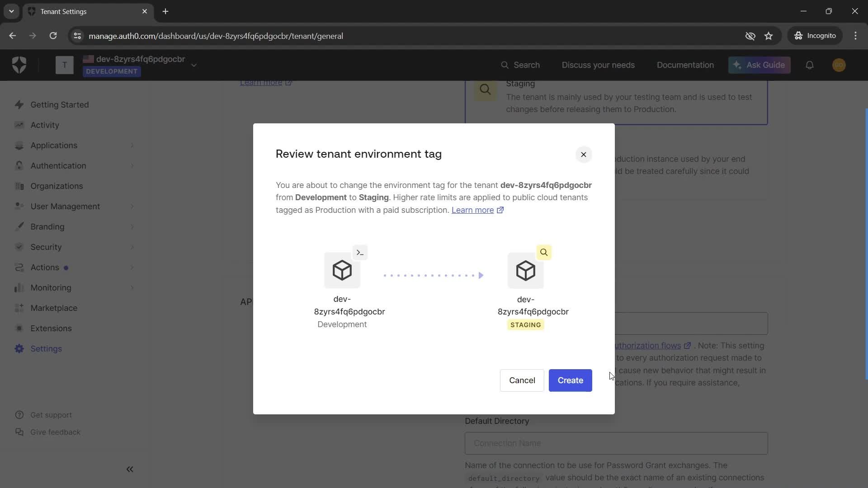The image size is (868, 488).
Task: Click the Development tenant cube icon
Action: pos(342,271)
